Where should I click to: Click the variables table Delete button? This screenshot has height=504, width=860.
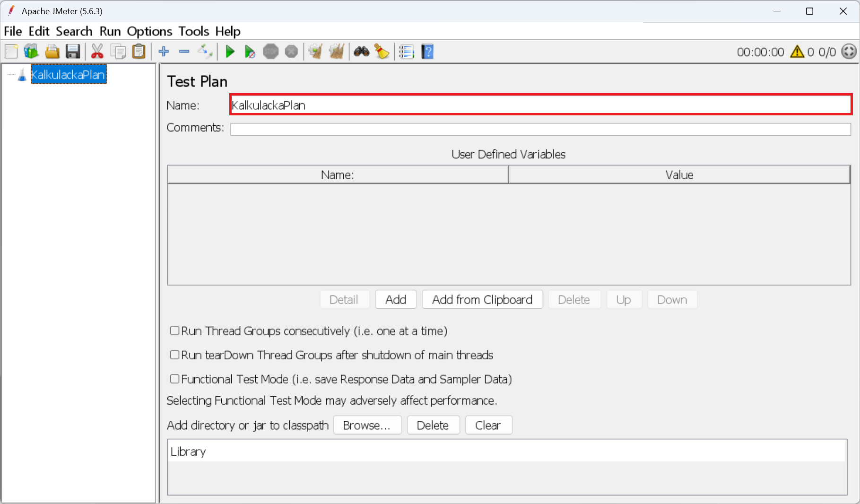pos(574,300)
